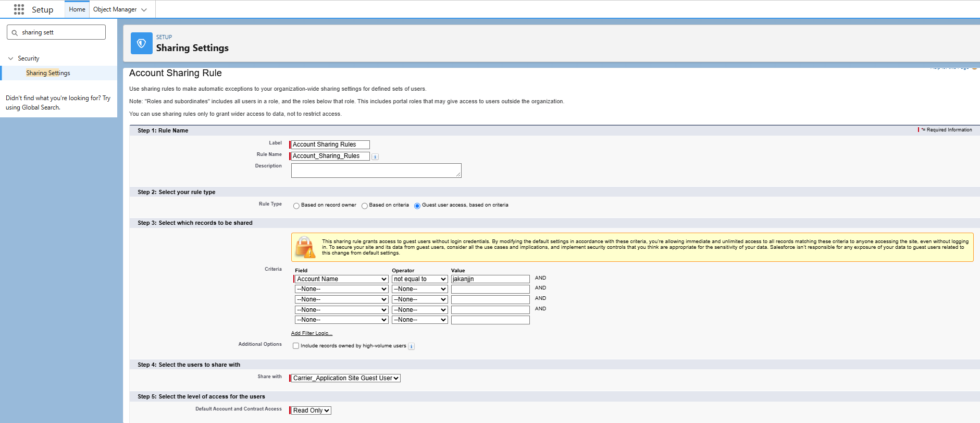The width and height of the screenshot is (980, 423).
Task: Collapse the Security section in sidebar
Action: (x=10, y=58)
